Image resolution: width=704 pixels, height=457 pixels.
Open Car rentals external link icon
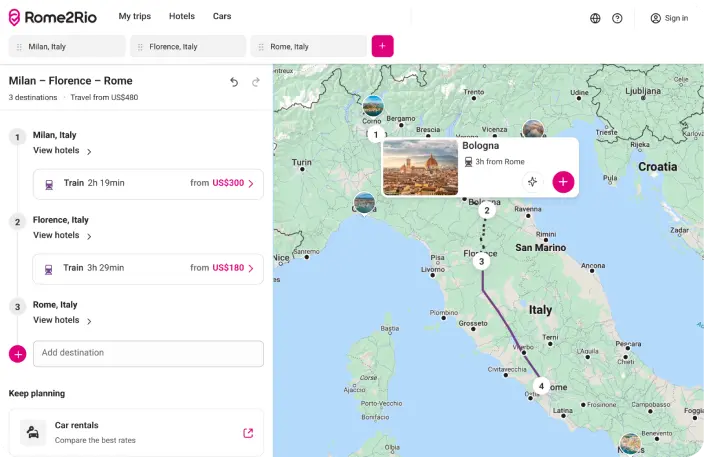click(248, 433)
